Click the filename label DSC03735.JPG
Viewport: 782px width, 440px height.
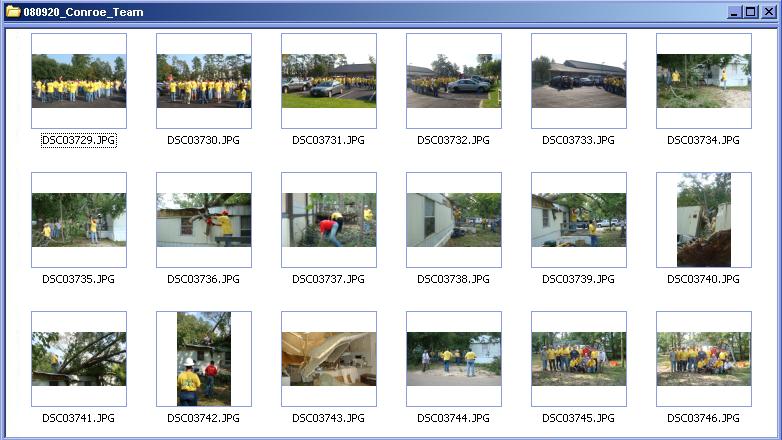pos(78,279)
